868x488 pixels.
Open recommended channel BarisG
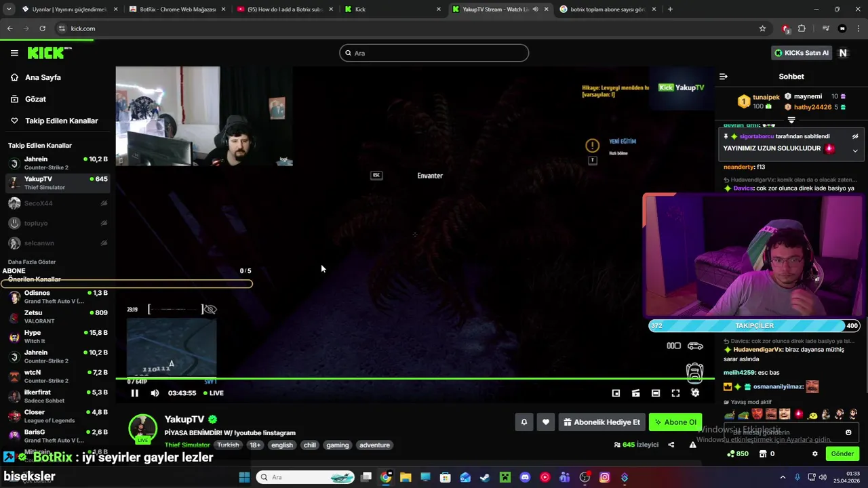[58, 436]
